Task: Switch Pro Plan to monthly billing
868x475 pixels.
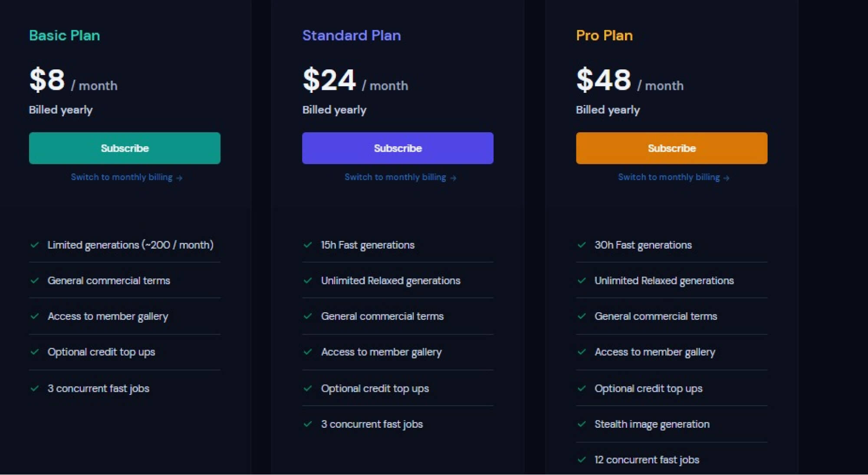Action: [x=674, y=177]
